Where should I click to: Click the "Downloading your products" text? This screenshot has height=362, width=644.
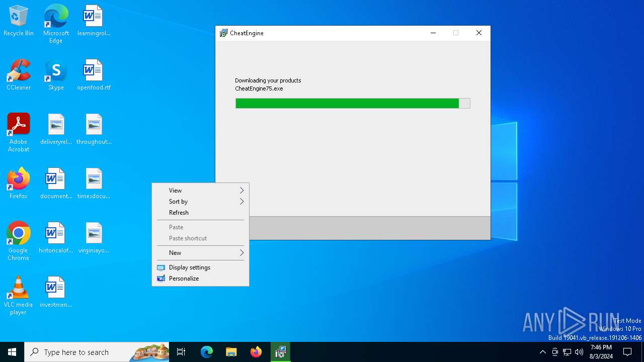pos(268,80)
